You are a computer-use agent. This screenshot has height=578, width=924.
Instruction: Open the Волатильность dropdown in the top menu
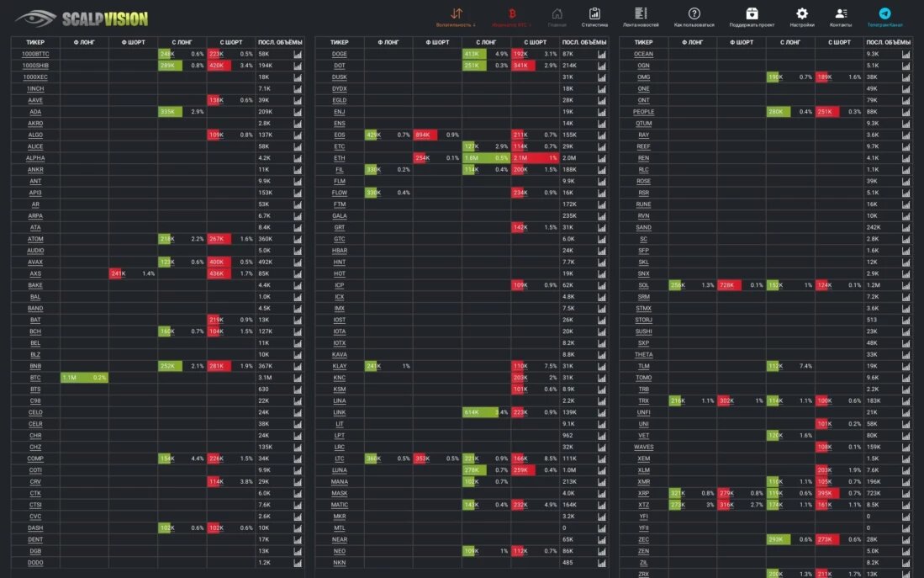(x=456, y=17)
